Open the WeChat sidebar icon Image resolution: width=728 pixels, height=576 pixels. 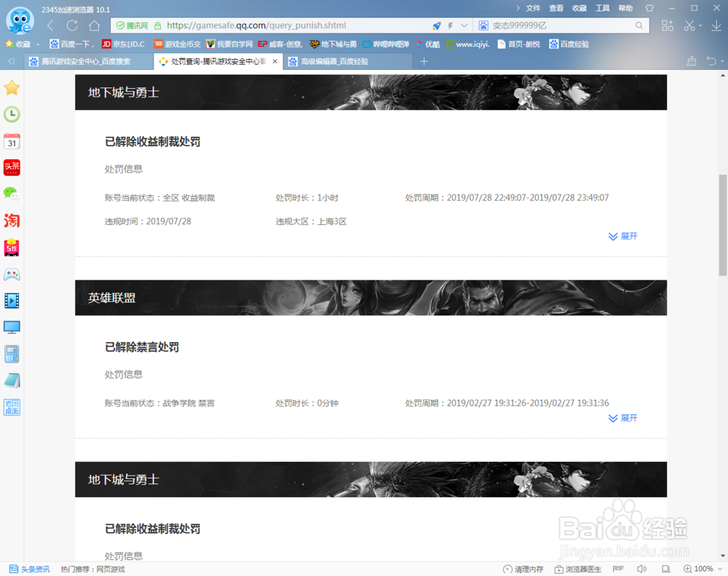pyautogui.click(x=12, y=193)
